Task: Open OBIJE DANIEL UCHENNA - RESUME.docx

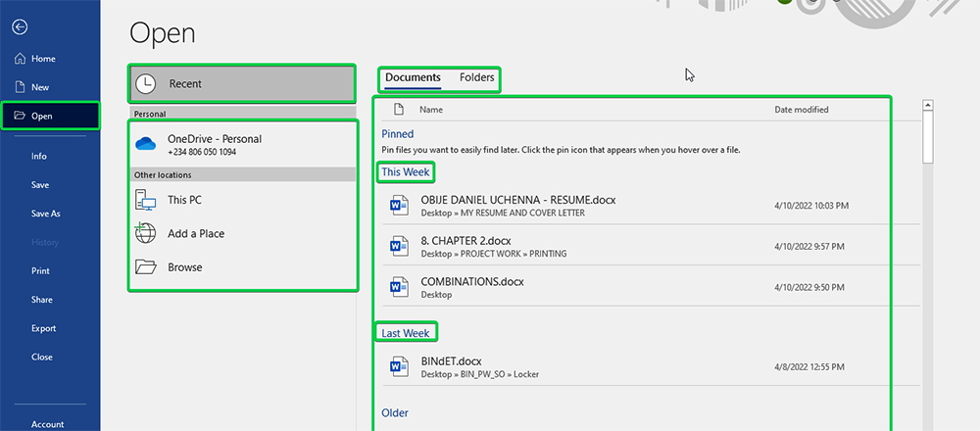Action: tap(517, 200)
